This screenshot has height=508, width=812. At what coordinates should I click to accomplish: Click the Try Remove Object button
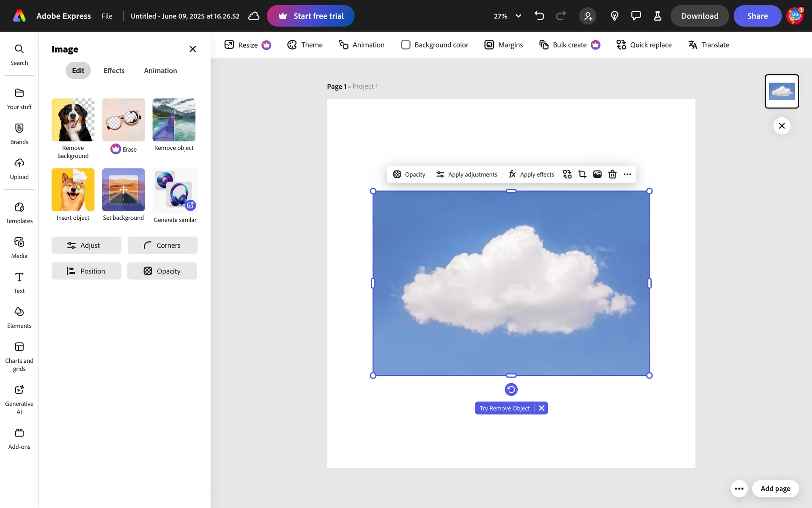[x=505, y=408]
